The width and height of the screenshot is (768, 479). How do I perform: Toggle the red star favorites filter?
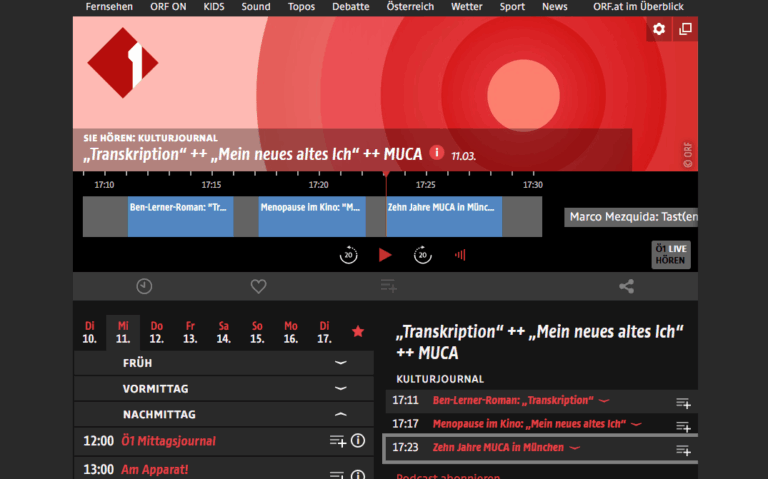click(358, 331)
